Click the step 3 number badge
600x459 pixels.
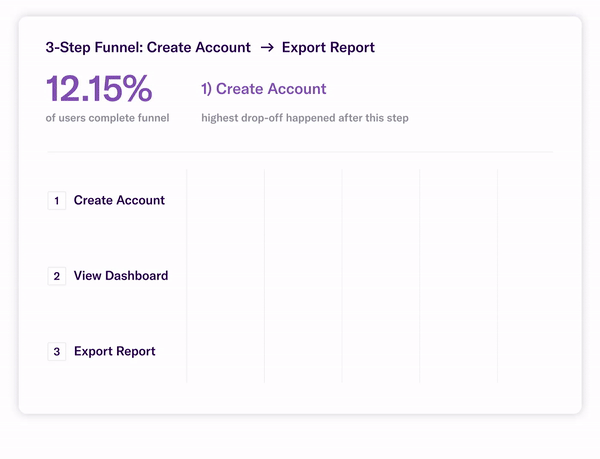[x=57, y=352]
